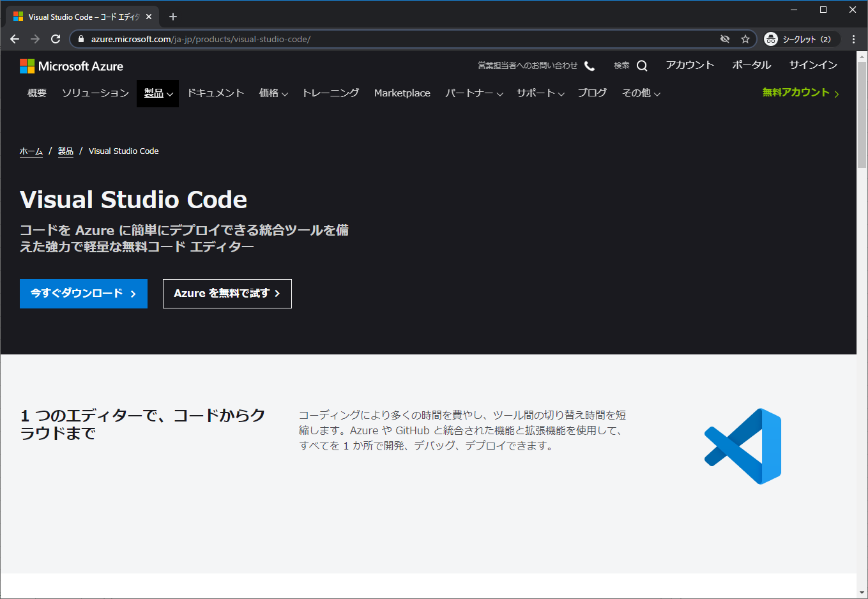Expand the パートナー dropdown
This screenshot has width=868, height=599.
(x=474, y=93)
